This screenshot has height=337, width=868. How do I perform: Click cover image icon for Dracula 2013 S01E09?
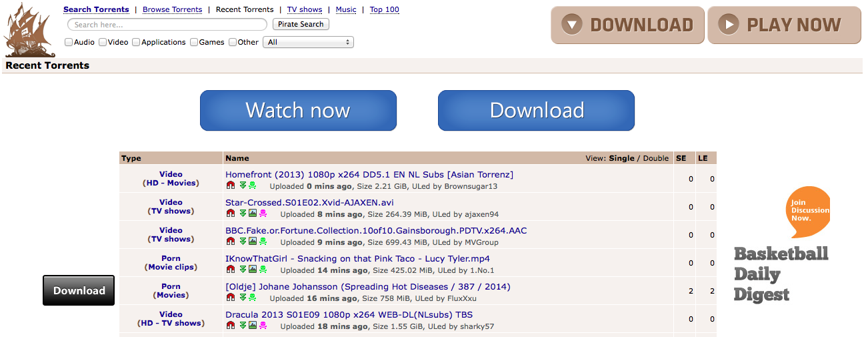pos(253,326)
